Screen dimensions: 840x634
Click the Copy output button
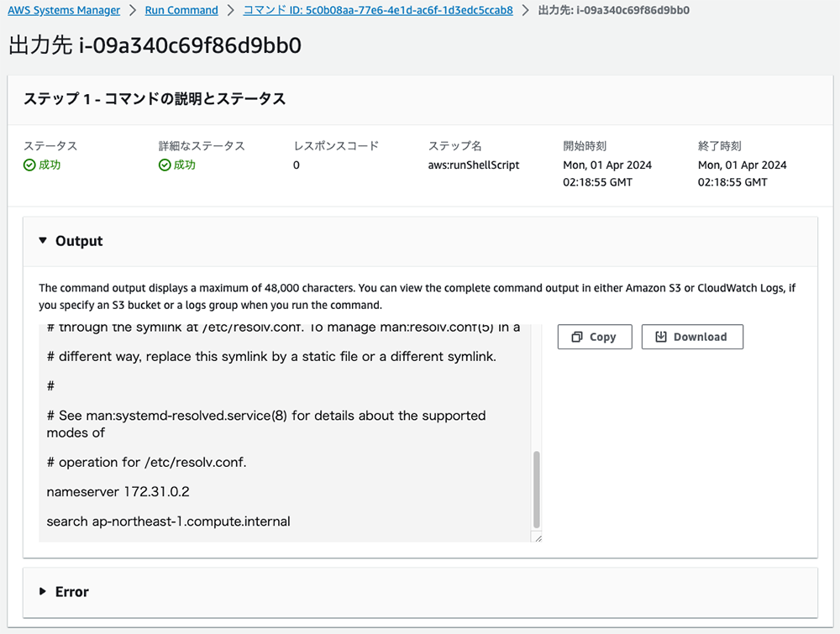[595, 337]
